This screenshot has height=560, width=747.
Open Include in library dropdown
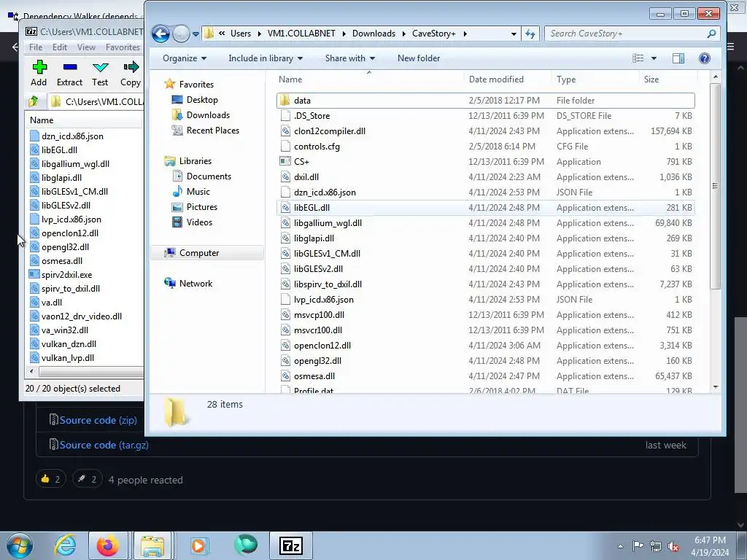tap(266, 58)
